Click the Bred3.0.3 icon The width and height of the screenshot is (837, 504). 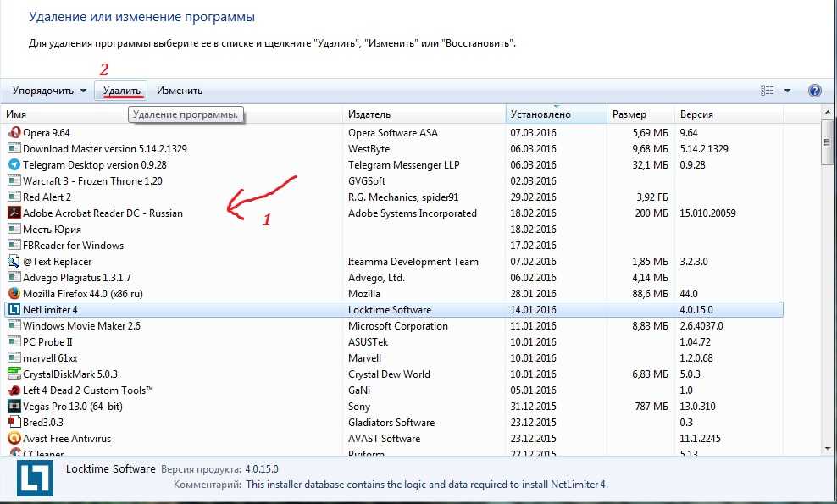(x=14, y=422)
